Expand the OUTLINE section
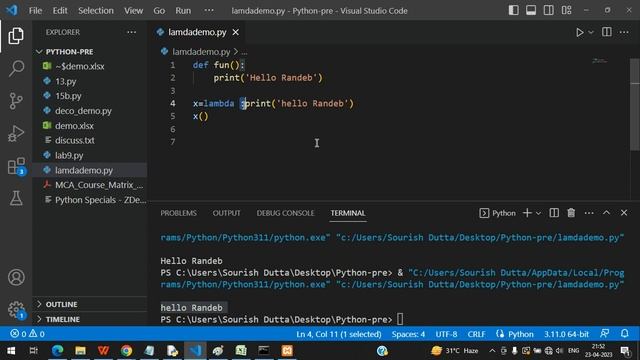The image size is (640, 360). [x=61, y=304]
